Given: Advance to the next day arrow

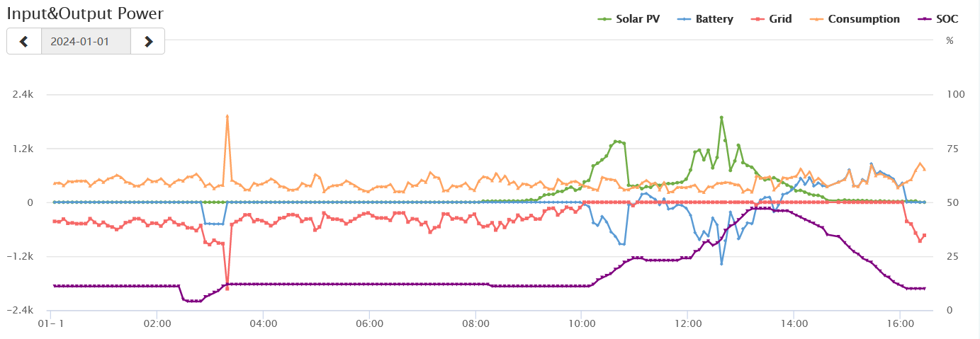Looking at the screenshot, I should 148,41.
